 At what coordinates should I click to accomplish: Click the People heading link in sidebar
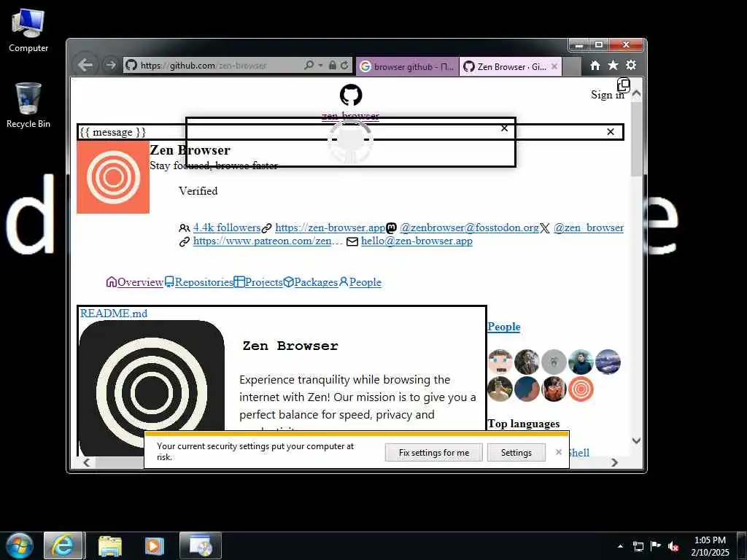coord(503,327)
